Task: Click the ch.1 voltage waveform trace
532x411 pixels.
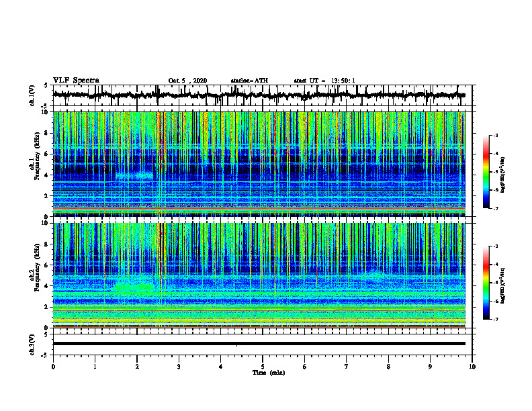Action: tap(259, 95)
